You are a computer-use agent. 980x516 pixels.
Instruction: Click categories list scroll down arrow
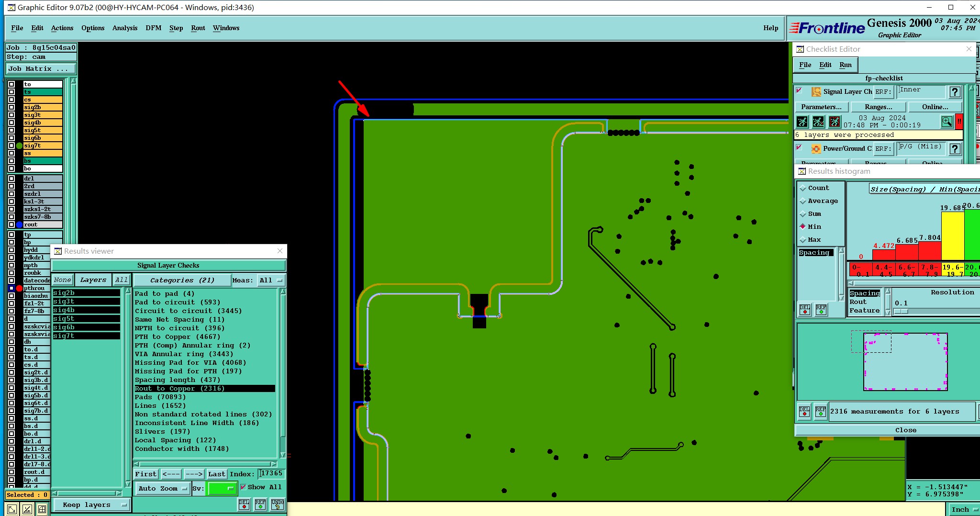coord(283,455)
